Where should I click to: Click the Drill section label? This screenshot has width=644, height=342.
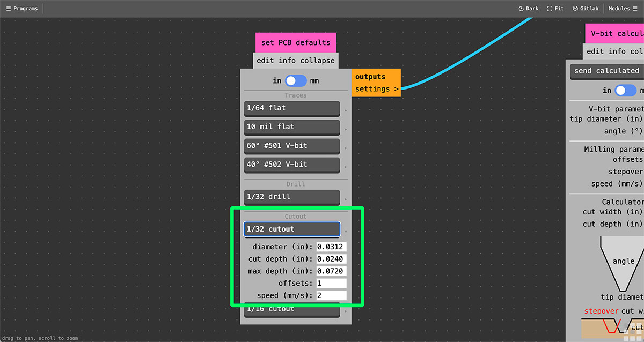pos(296,184)
